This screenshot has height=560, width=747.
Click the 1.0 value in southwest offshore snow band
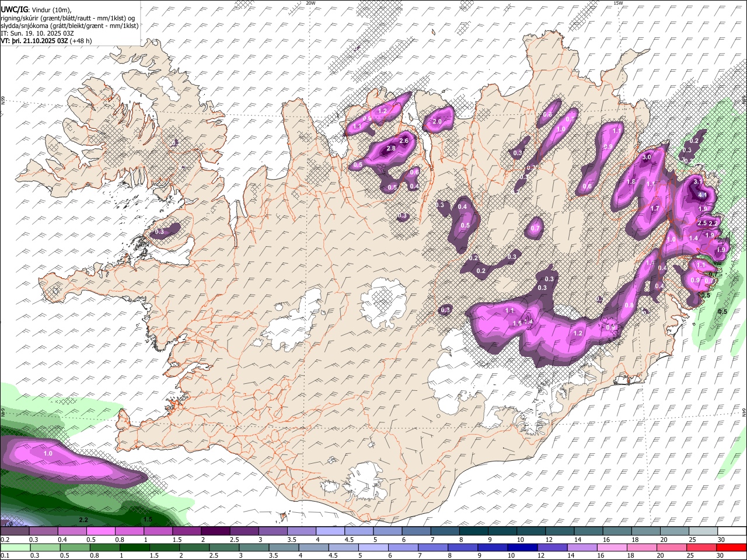click(x=48, y=453)
